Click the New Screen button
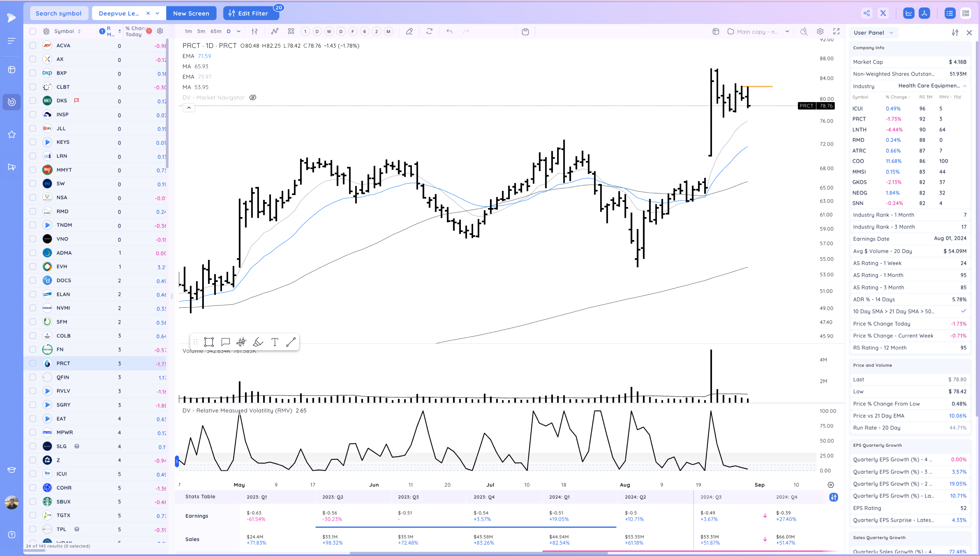Image resolution: width=980 pixels, height=556 pixels. pyautogui.click(x=191, y=13)
